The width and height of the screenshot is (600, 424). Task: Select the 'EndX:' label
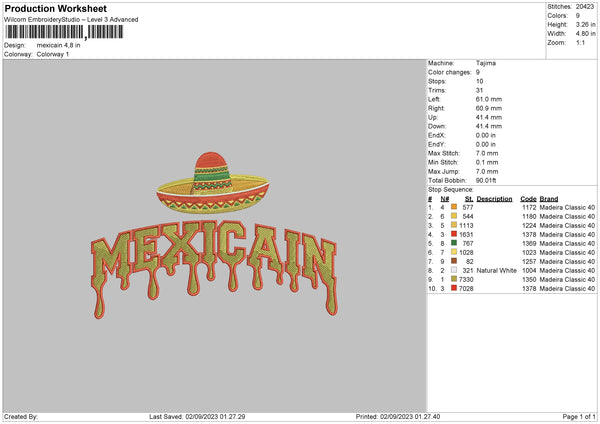coord(437,135)
